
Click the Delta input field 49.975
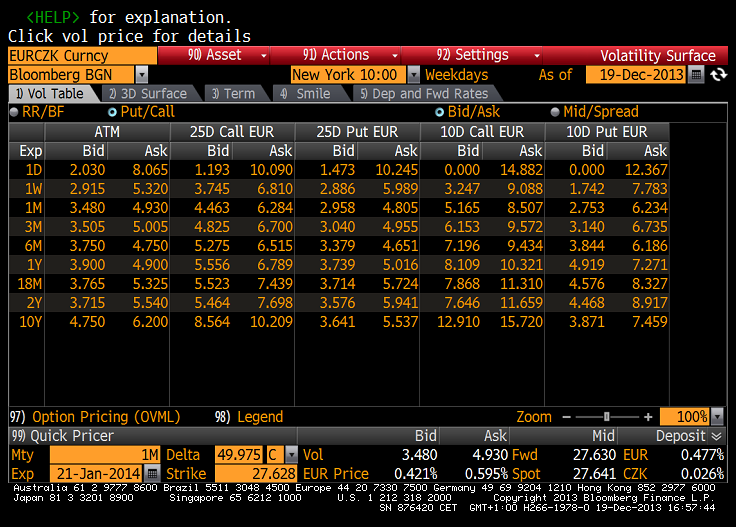[x=238, y=455]
